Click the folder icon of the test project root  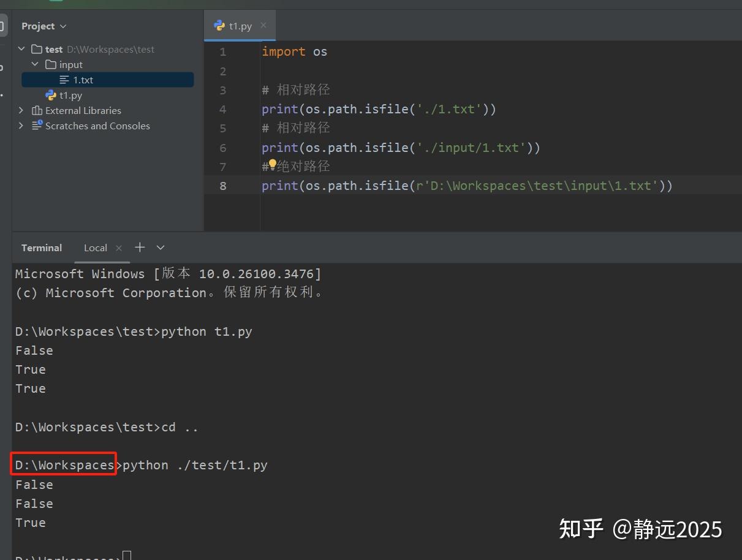click(37, 49)
